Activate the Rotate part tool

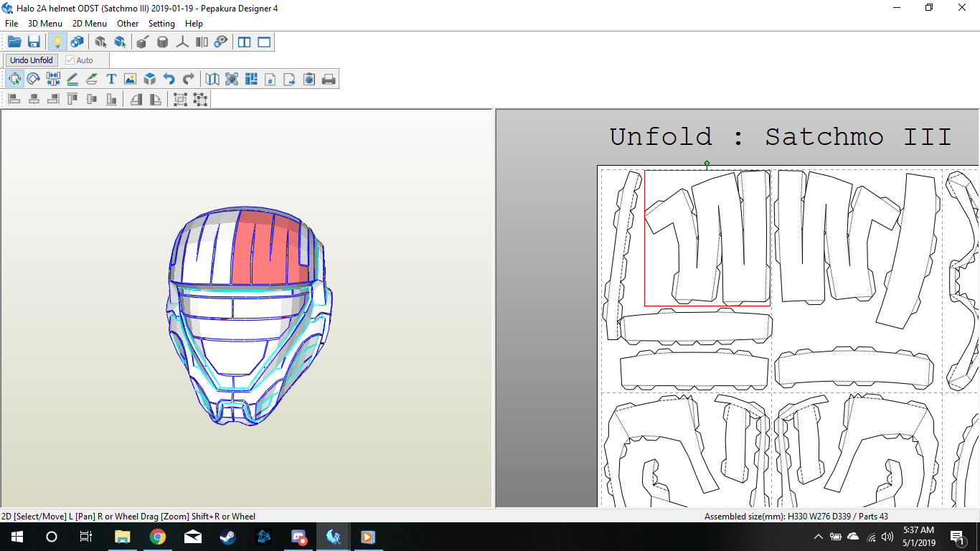click(34, 79)
